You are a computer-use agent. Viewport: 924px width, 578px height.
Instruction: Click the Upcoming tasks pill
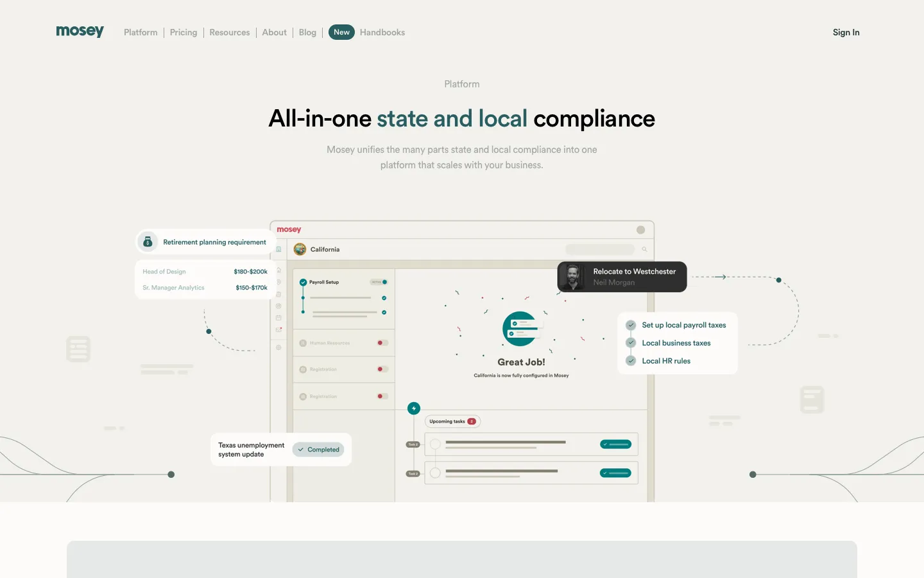[x=452, y=421]
